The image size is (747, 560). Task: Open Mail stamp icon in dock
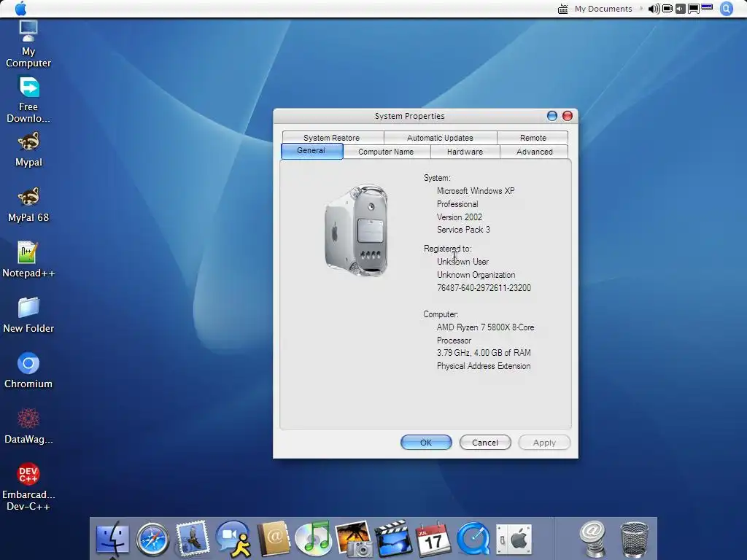click(193, 539)
